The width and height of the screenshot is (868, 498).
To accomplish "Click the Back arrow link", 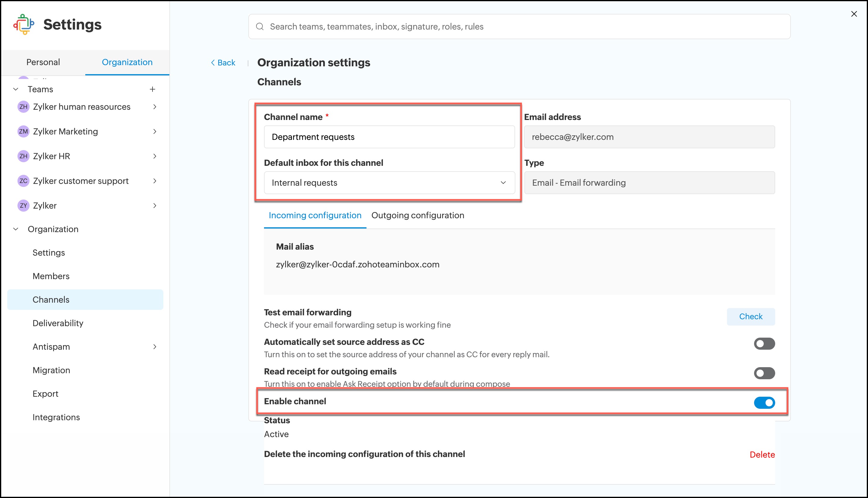I will [x=223, y=63].
